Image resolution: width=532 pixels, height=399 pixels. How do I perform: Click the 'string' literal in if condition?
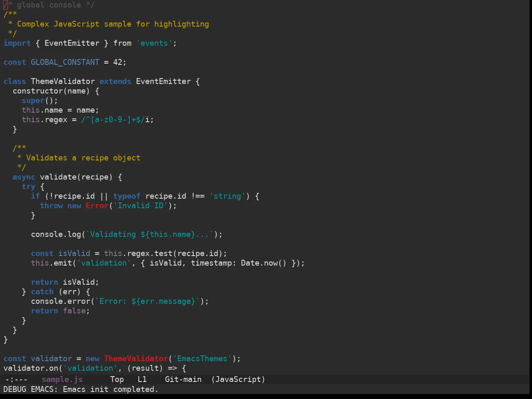click(227, 196)
